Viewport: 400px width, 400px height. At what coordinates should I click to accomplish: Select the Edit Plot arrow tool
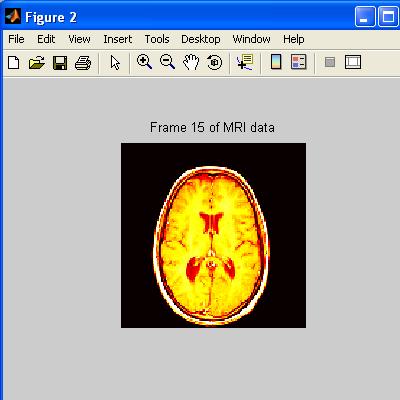115,62
